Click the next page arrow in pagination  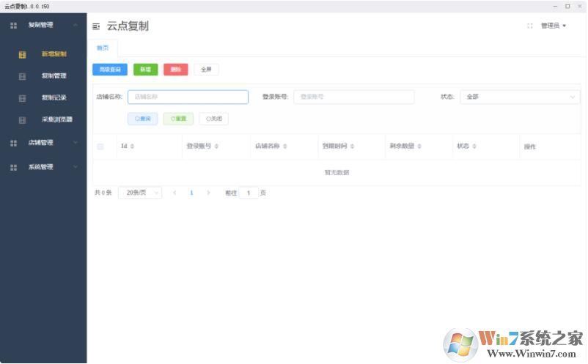(x=208, y=193)
